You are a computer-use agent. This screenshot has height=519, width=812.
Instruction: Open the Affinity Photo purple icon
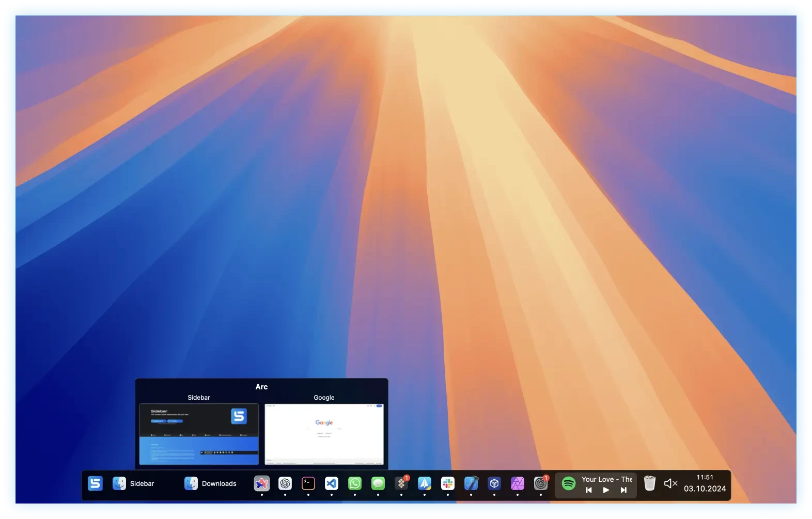click(518, 483)
